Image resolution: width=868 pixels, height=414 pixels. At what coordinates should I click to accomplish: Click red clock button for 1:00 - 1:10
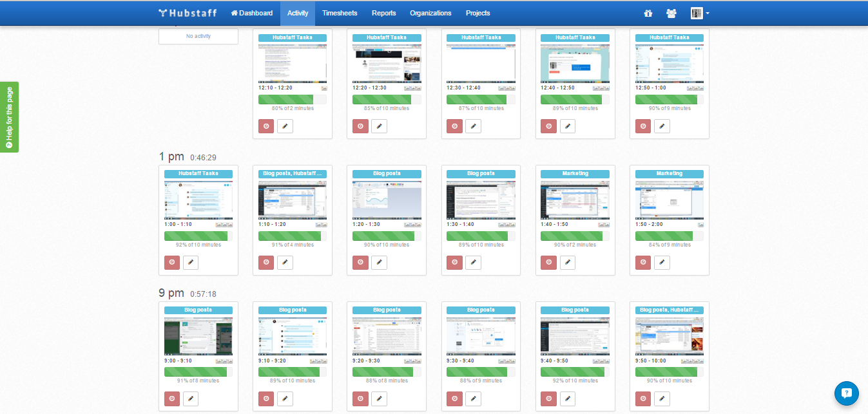(172, 263)
